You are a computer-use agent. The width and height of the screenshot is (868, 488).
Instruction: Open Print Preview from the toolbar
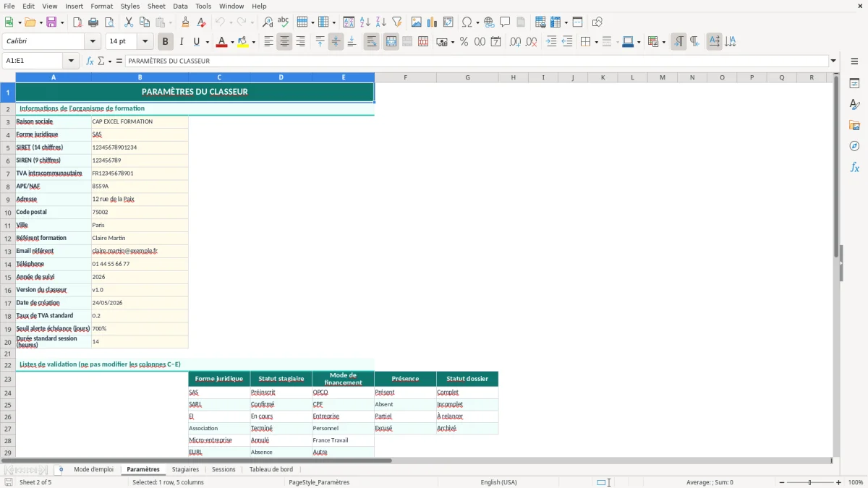(109, 22)
